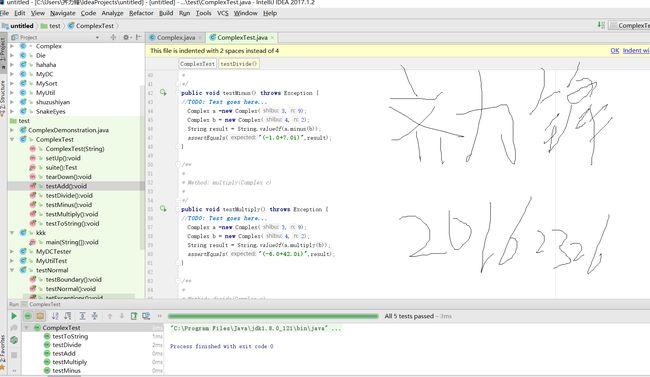Select testDivide result in Run panel
Screen dimensions: 650x377
click(67, 345)
